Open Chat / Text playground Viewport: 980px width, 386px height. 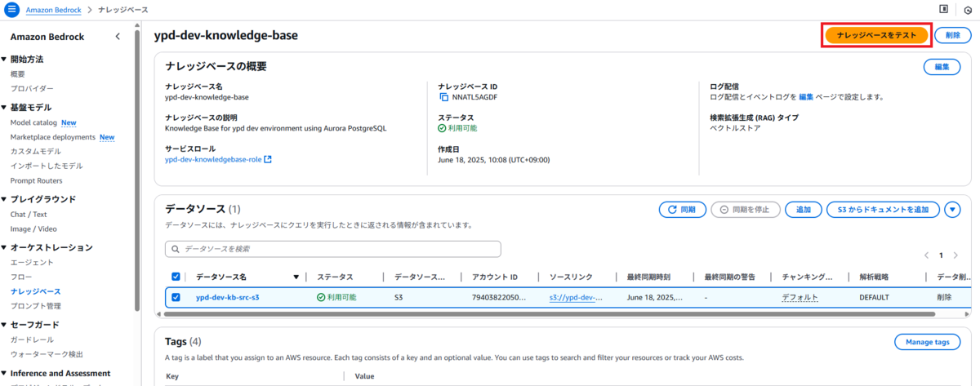coord(29,214)
